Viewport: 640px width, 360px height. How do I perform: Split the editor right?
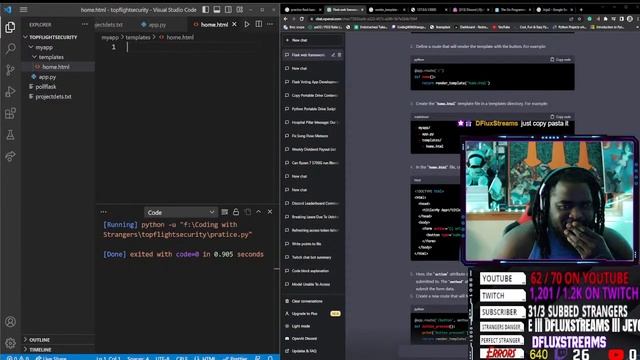click(x=259, y=24)
